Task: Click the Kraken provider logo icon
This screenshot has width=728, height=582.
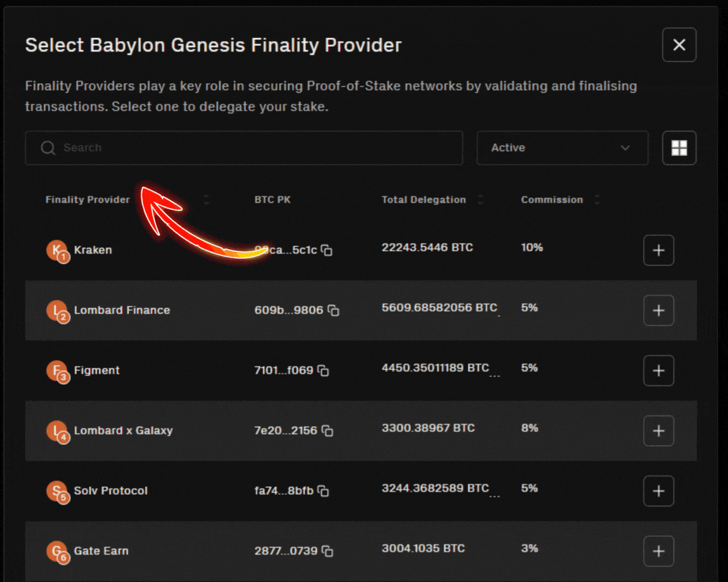Action: 58,250
